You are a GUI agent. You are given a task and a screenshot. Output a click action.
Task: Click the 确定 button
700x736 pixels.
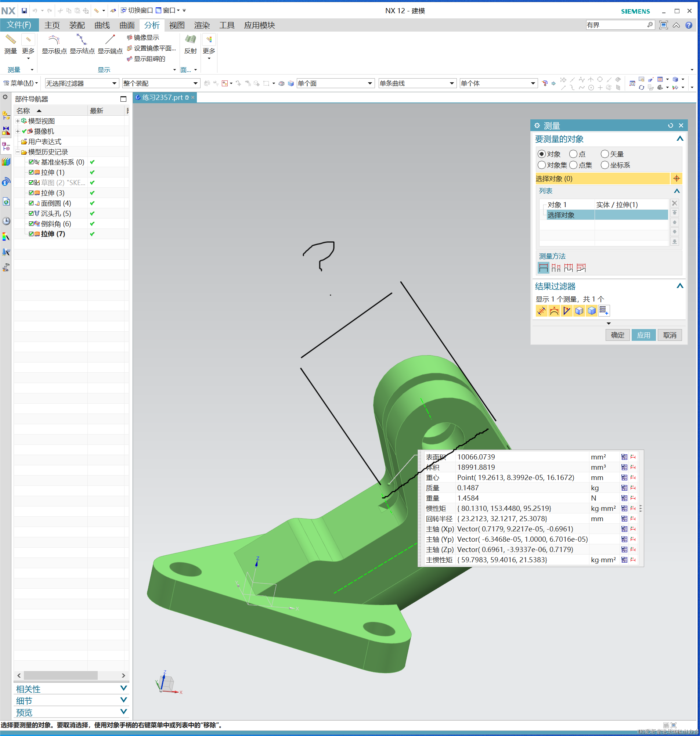(617, 335)
